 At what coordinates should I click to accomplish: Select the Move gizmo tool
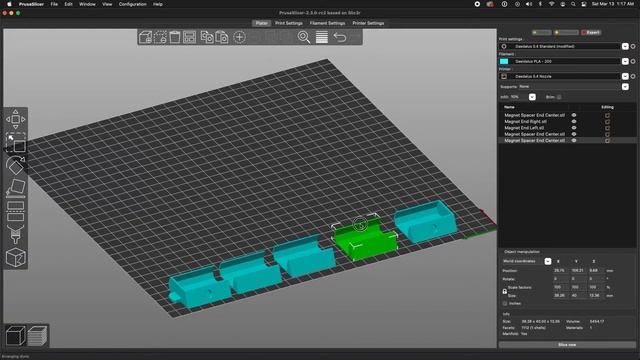16,119
